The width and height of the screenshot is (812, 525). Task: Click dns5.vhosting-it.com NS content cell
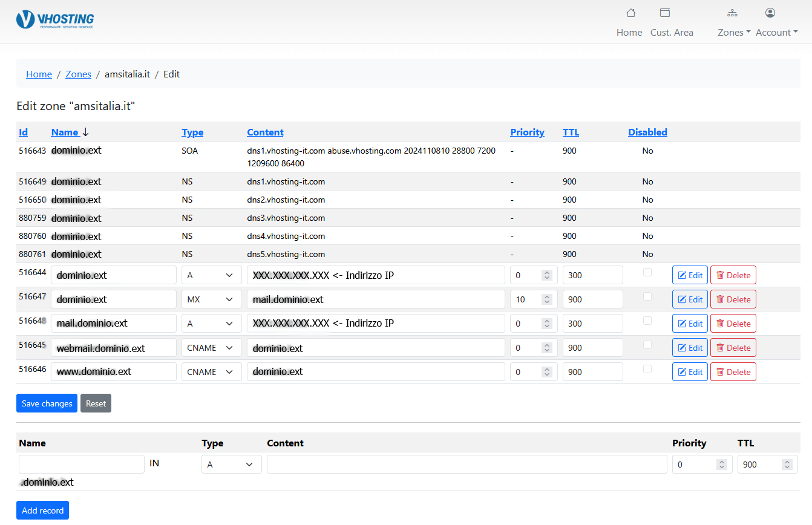click(286, 254)
